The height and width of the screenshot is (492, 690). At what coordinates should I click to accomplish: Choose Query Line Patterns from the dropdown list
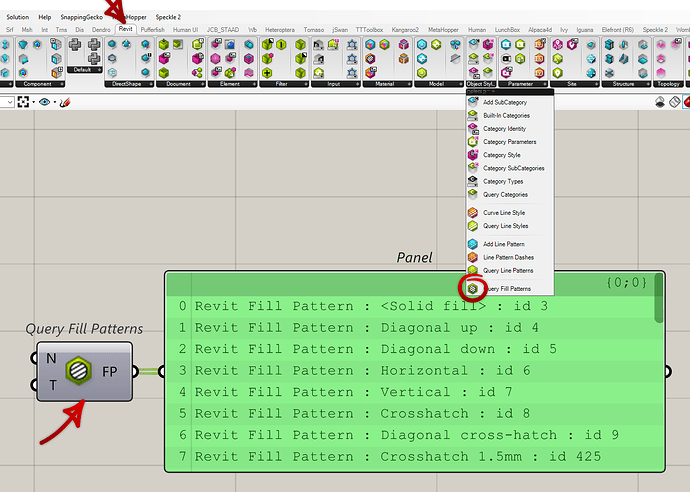point(510,270)
